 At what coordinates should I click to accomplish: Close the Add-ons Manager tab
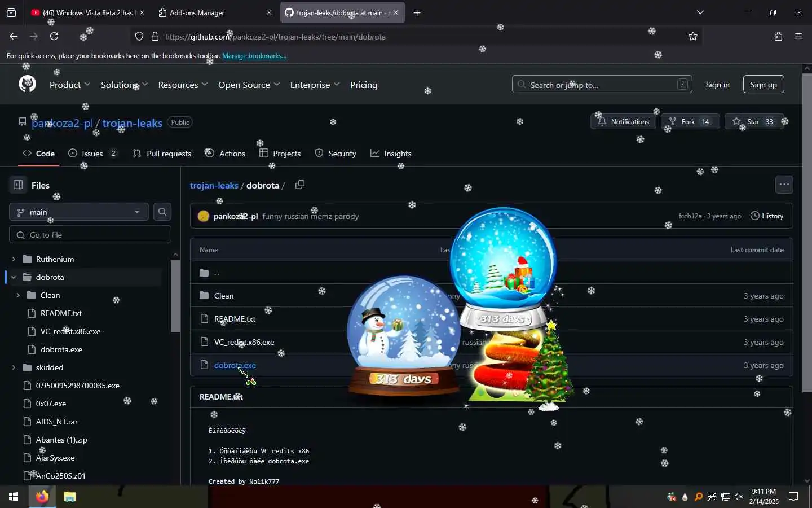(x=268, y=12)
